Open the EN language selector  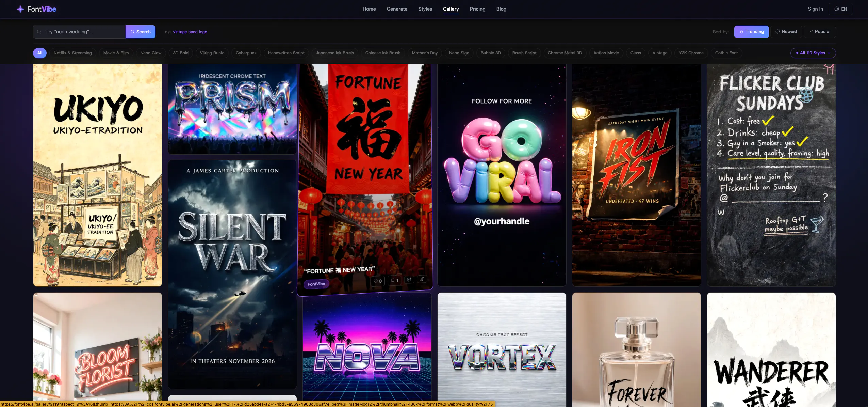click(x=840, y=9)
